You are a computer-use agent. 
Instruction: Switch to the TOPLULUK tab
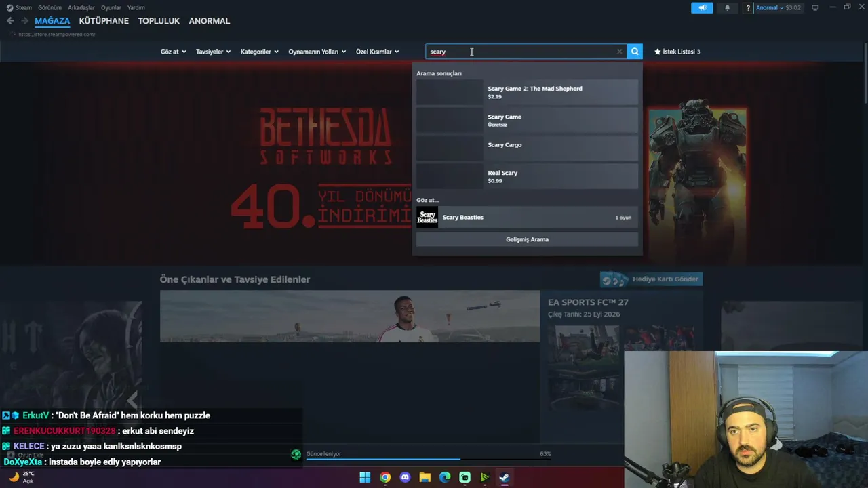(x=159, y=21)
